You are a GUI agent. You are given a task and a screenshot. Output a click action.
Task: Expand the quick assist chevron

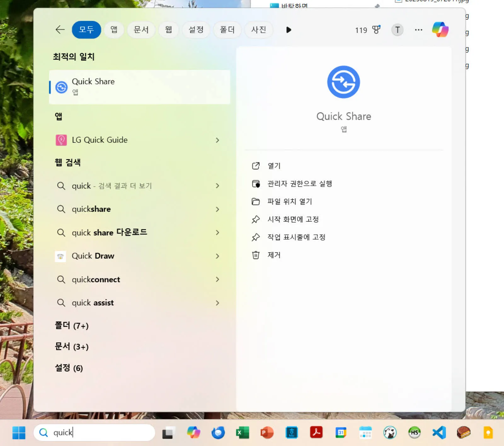(x=217, y=303)
